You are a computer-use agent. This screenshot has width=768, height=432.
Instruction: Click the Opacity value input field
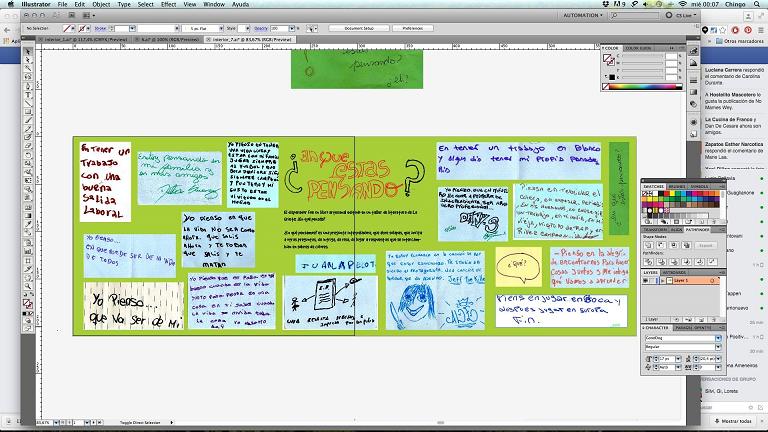coord(279,29)
